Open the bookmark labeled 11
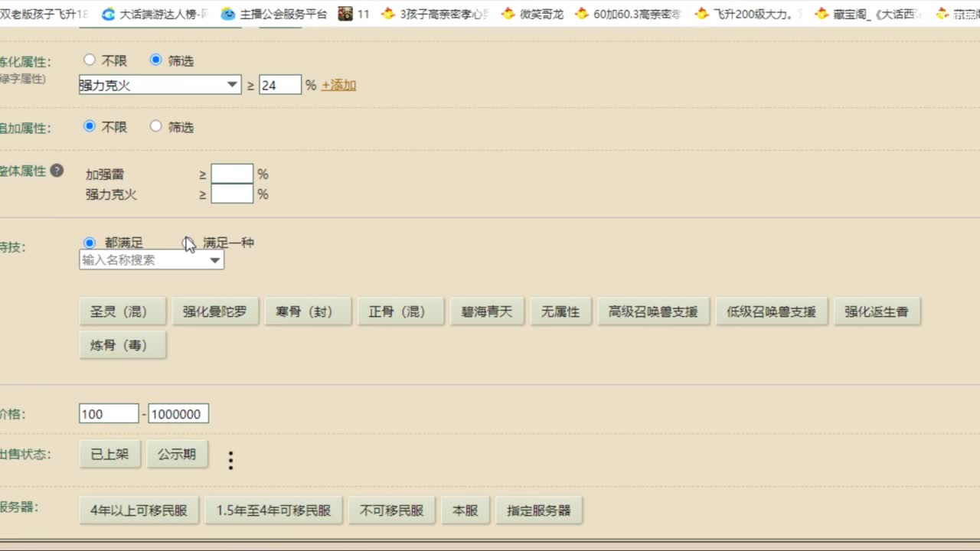This screenshot has width=980, height=551. [354, 14]
